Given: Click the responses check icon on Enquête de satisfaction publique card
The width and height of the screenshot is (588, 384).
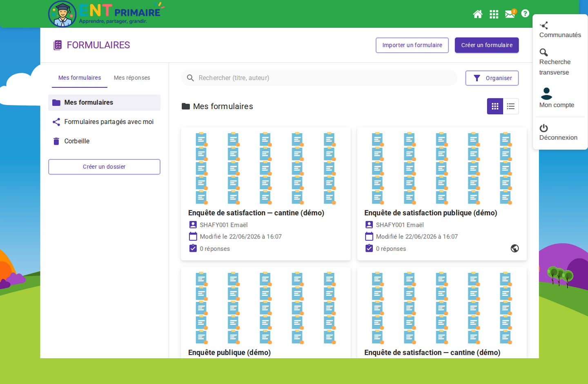Looking at the screenshot, I should pyautogui.click(x=369, y=248).
